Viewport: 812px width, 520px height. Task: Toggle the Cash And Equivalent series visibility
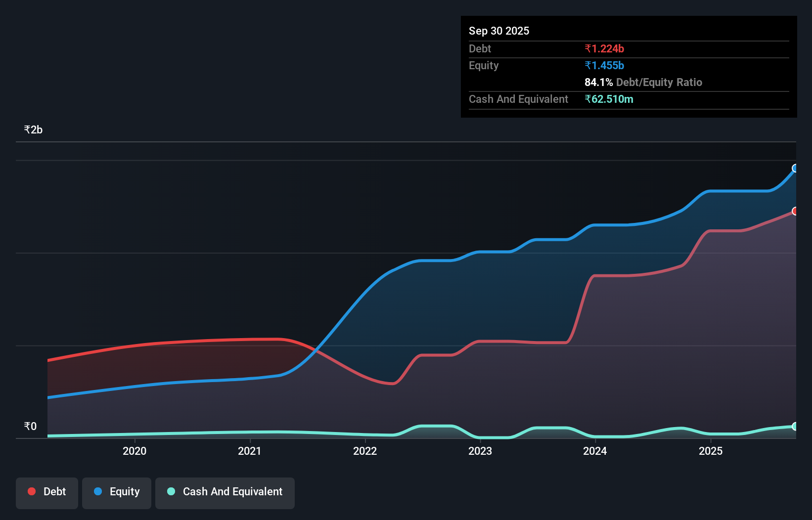[x=225, y=492]
